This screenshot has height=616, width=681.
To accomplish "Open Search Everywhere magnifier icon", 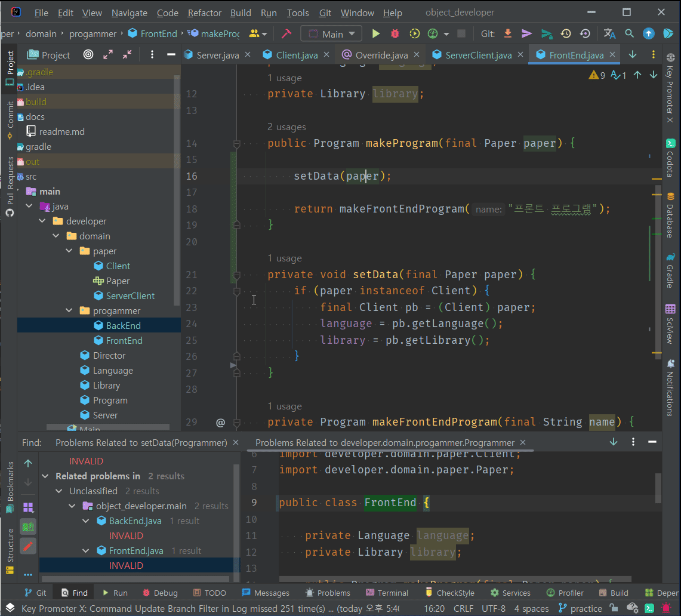I will click(629, 33).
